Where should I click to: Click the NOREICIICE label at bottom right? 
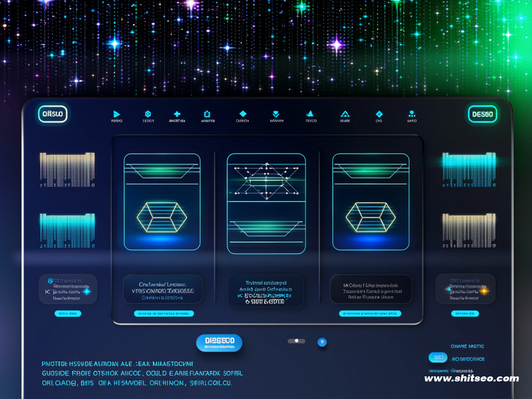[468, 359]
